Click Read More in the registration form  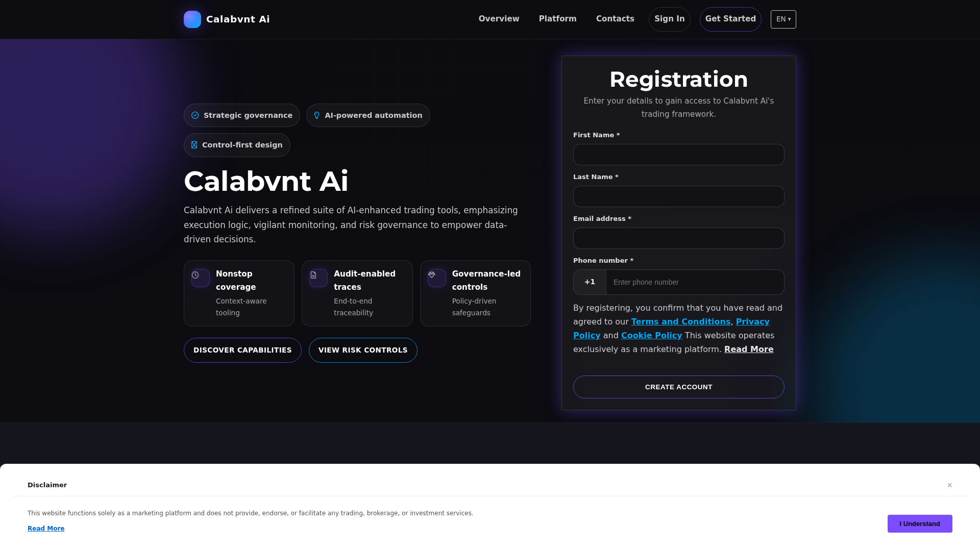(x=749, y=349)
